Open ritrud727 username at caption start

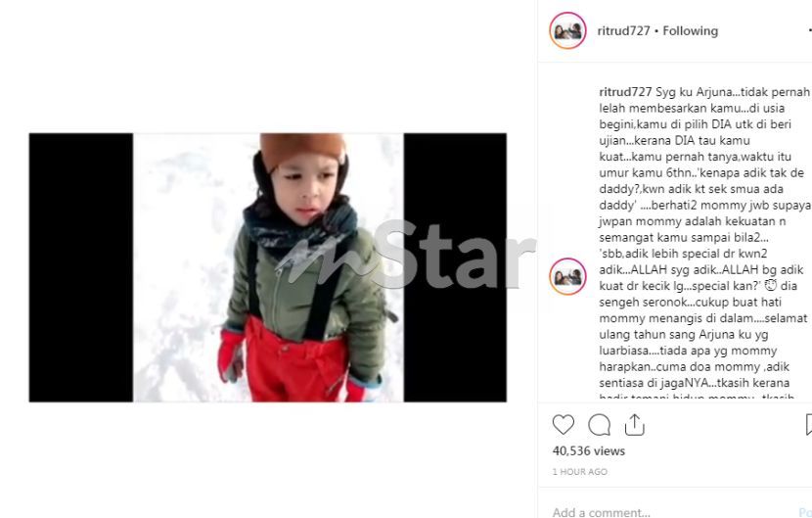pyautogui.click(x=625, y=92)
